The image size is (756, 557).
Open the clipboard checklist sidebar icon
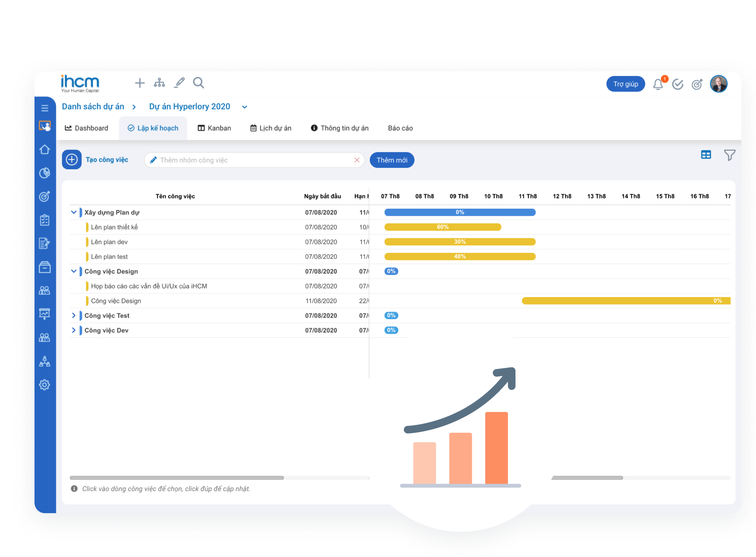point(45,220)
